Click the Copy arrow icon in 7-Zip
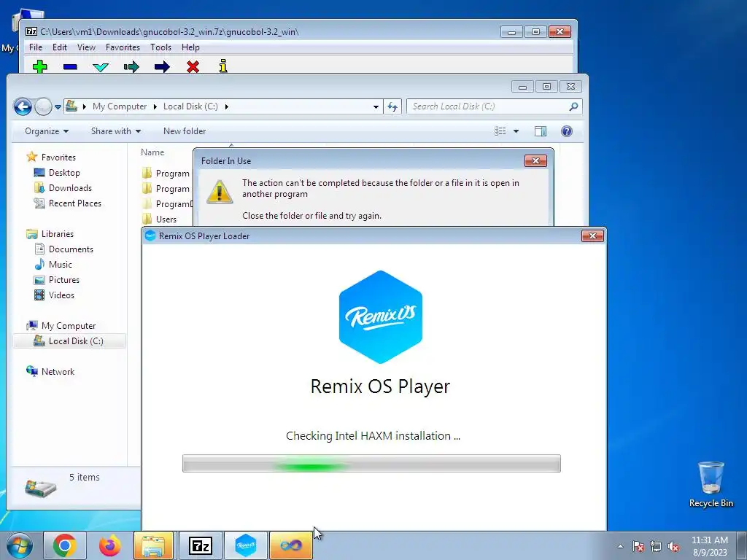Screen dimensions: 747x560 [x=131, y=66]
